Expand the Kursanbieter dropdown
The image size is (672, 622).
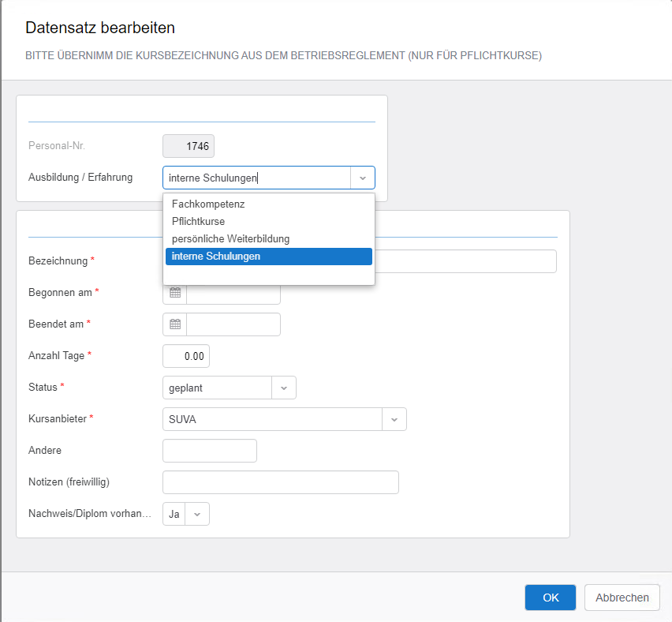point(394,419)
